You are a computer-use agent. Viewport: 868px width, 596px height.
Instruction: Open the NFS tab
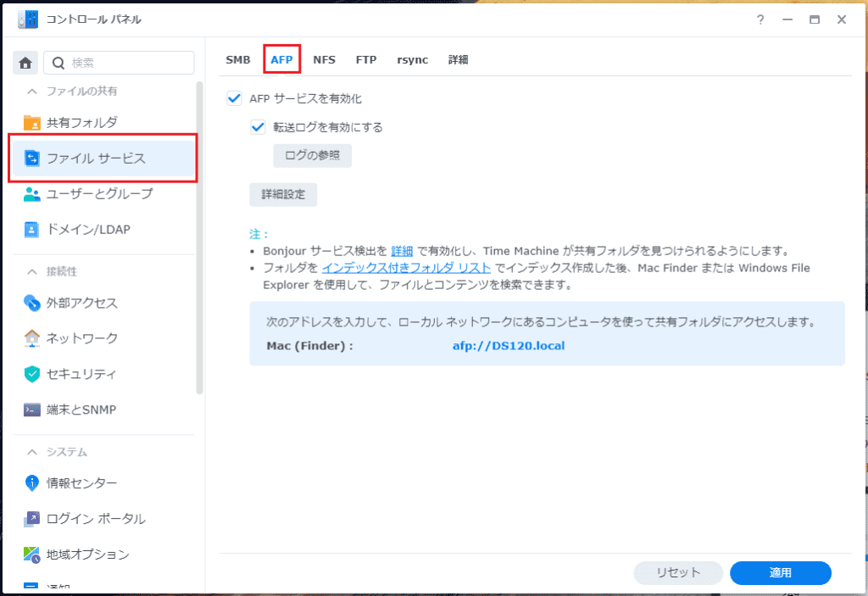tap(325, 60)
